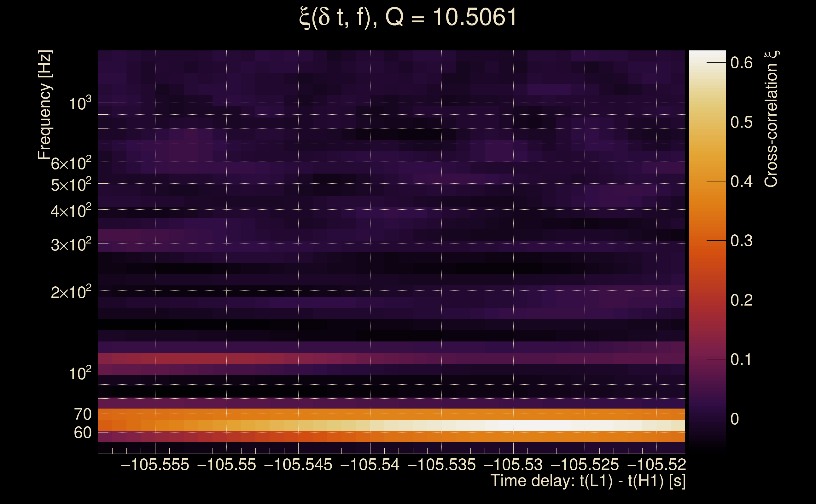
Task: Click the Cross-correlation ξ colorbar title
Action: 771,119
